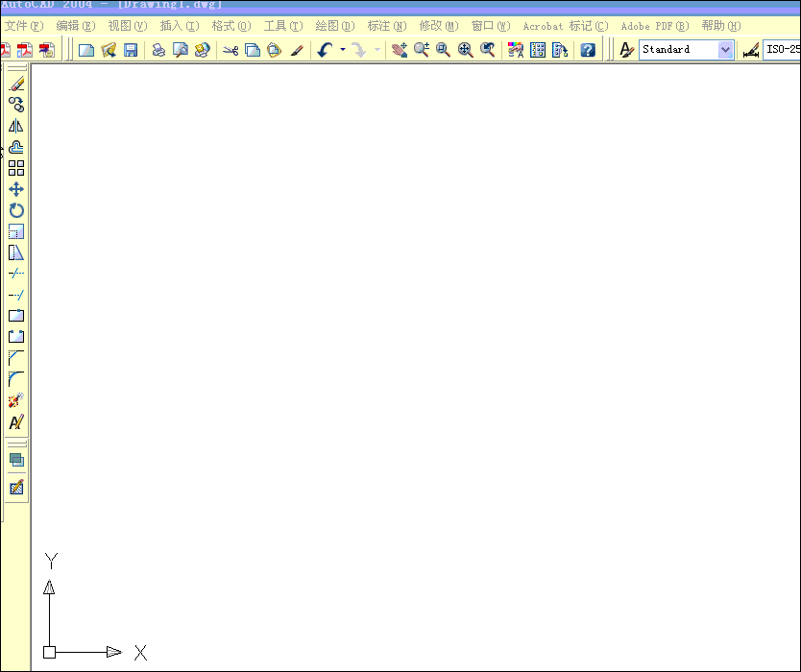Select the Copy Object tool
801x672 pixels.
pyautogui.click(x=16, y=105)
